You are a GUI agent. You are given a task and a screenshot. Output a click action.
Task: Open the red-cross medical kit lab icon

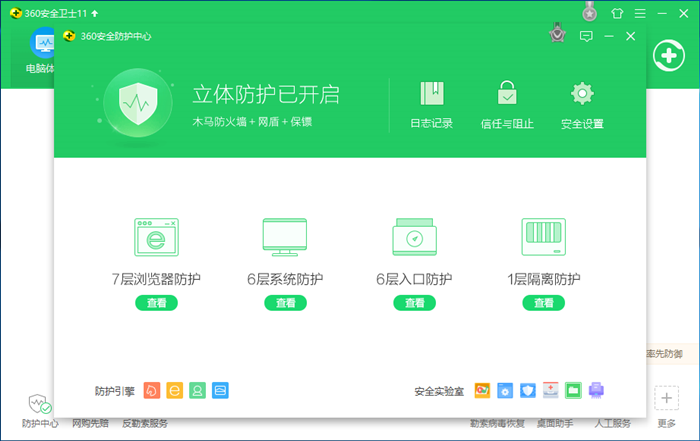(x=550, y=391)
